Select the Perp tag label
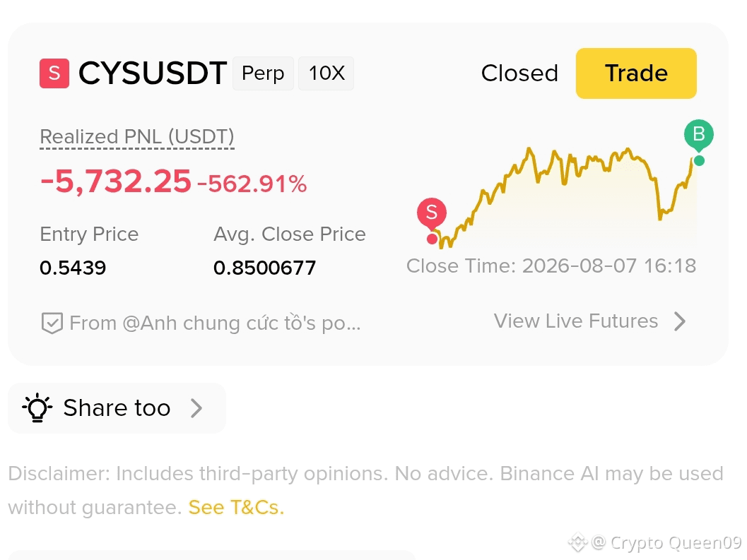Screen dimensions: 747x560 tap(263, 73)
